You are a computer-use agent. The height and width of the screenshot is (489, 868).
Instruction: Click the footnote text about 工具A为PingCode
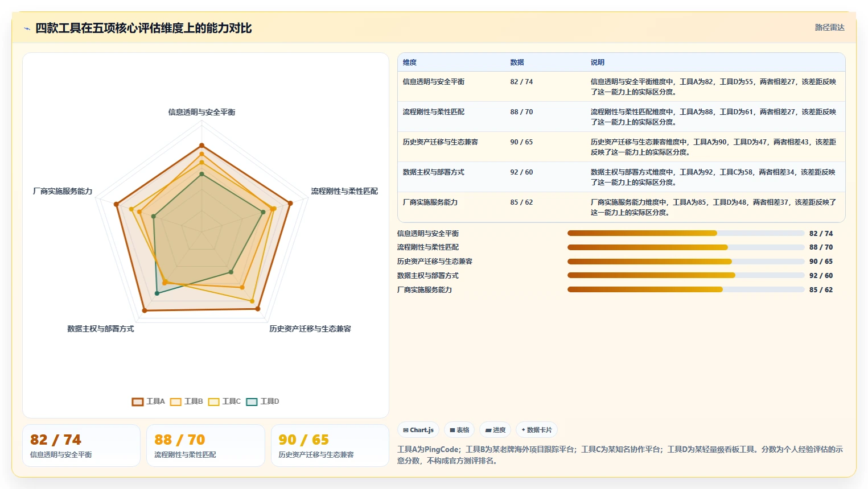(x=620, y=455)
